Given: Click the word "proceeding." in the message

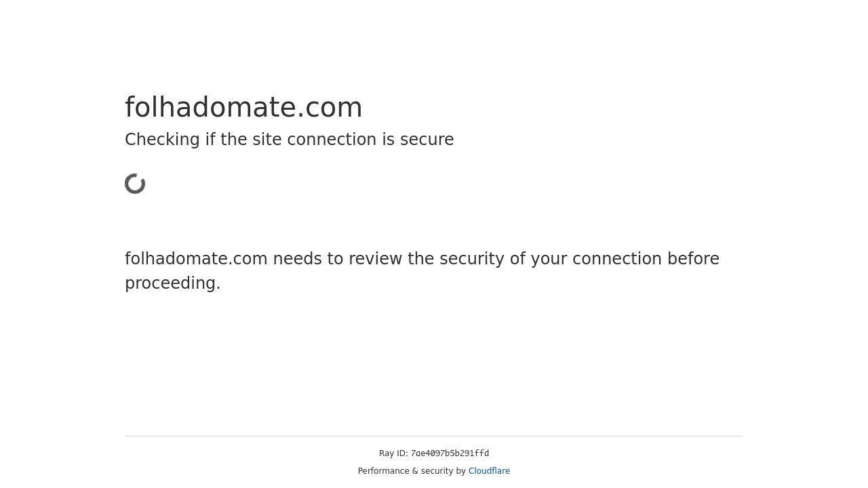Looking at the screenshot, I should point(173,283).
